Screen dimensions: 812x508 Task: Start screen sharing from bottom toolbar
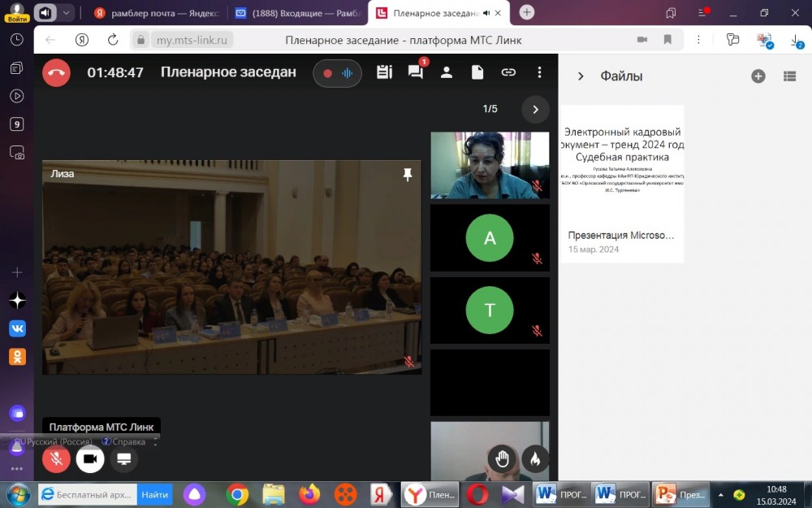pos(124,458)
